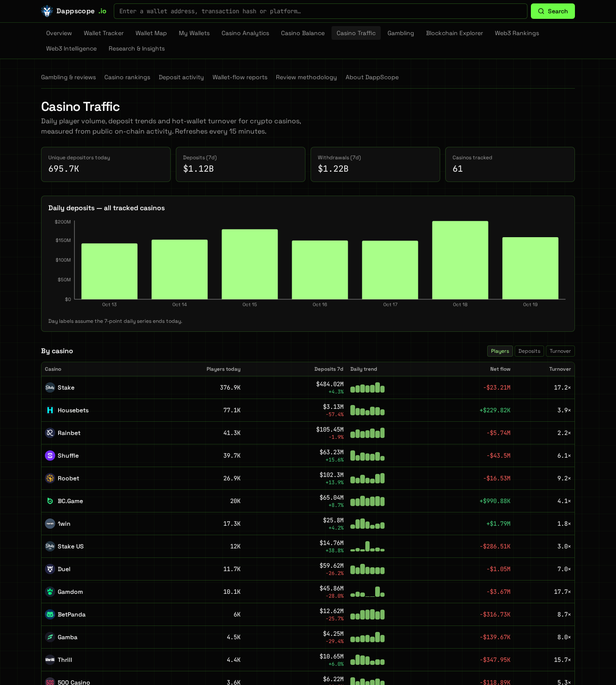Click the Stake US casino logo
Screen dimensions: 616x685
(50, 546)
